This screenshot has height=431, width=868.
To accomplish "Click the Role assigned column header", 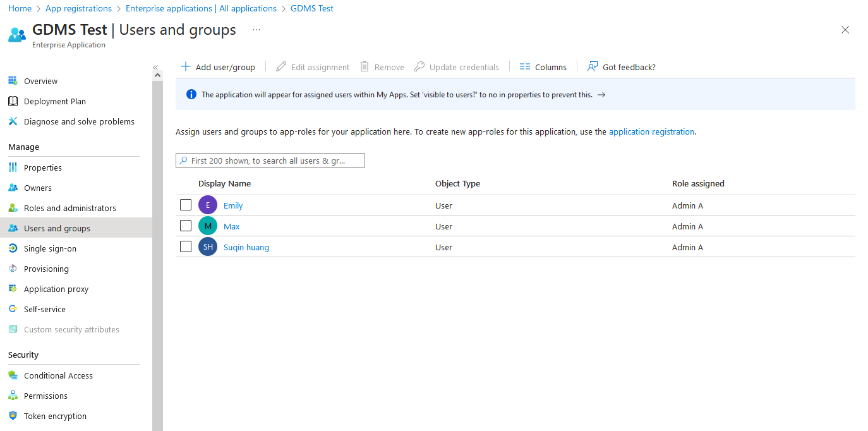I will [698, 183].
